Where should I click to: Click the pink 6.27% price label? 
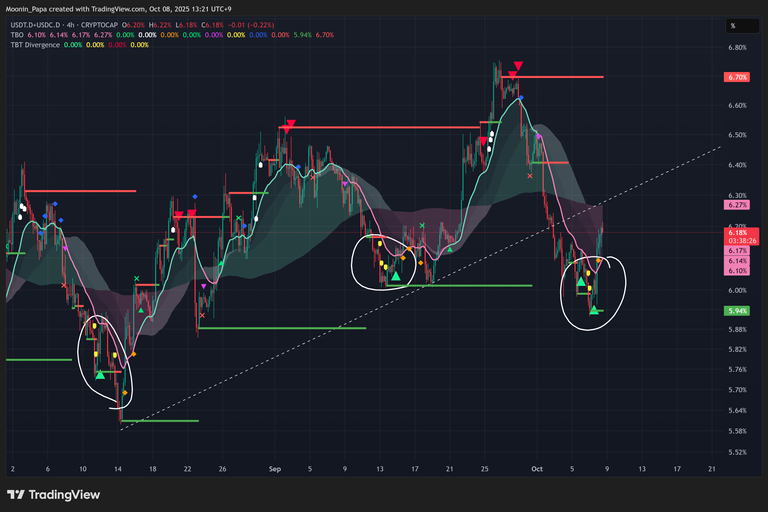(736, 204)
